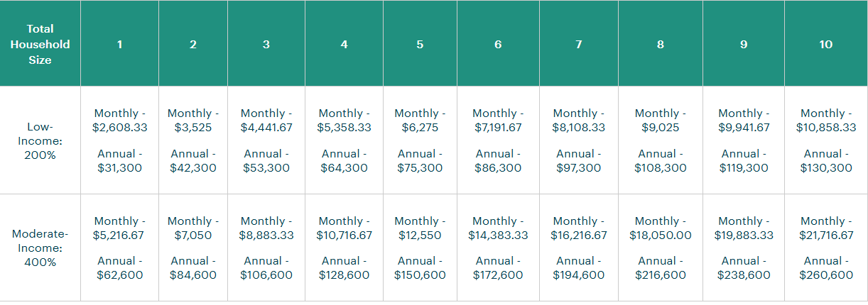Viewport: 868px width, 305px height.
Task: Select household size 5 column header
Action: tap(420, 44)
